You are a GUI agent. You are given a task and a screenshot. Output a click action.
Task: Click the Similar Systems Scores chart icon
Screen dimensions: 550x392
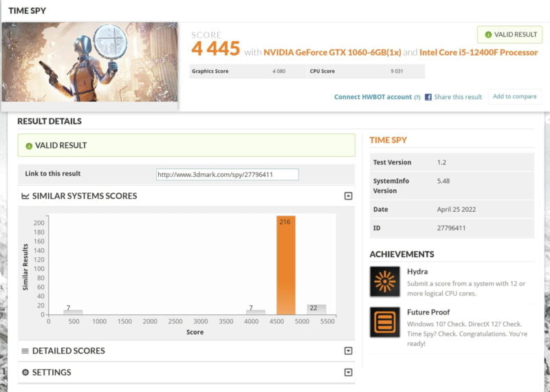point(25,196)
